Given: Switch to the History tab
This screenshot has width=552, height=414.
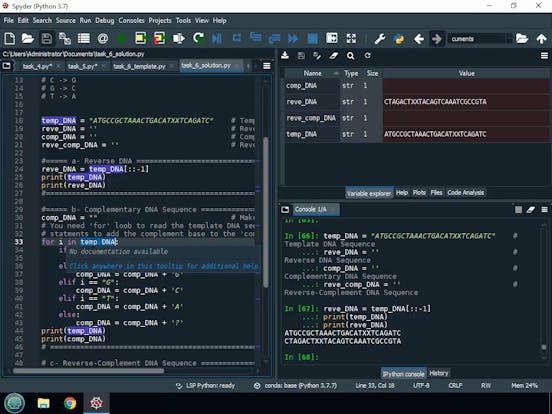Looking at the screenshot, I should coord(439,373).
